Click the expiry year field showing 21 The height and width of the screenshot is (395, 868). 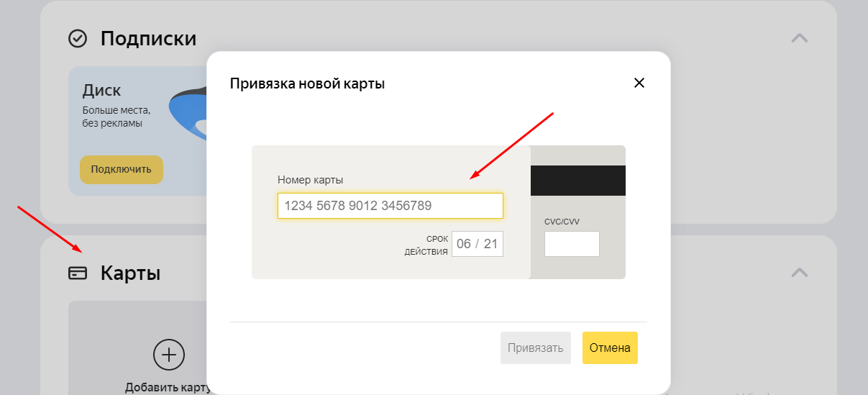click(x=490, y=244)
